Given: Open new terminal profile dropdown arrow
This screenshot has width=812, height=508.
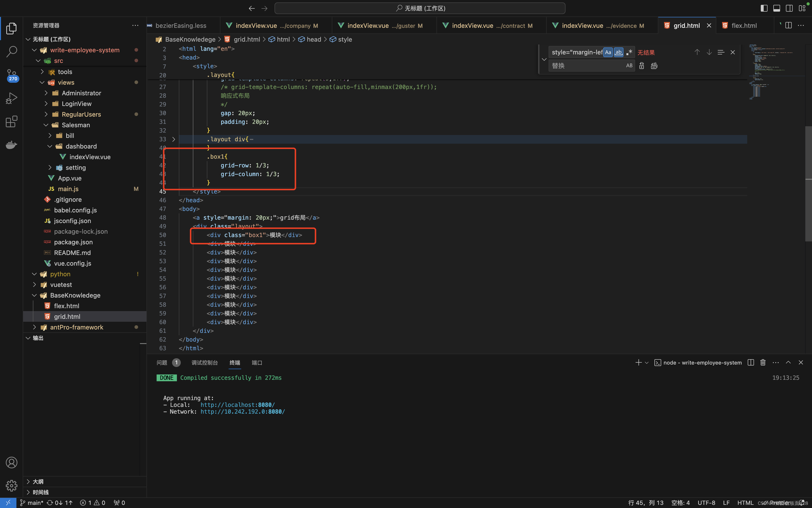Looking at the screenshot, I should [x=647, y=363].
